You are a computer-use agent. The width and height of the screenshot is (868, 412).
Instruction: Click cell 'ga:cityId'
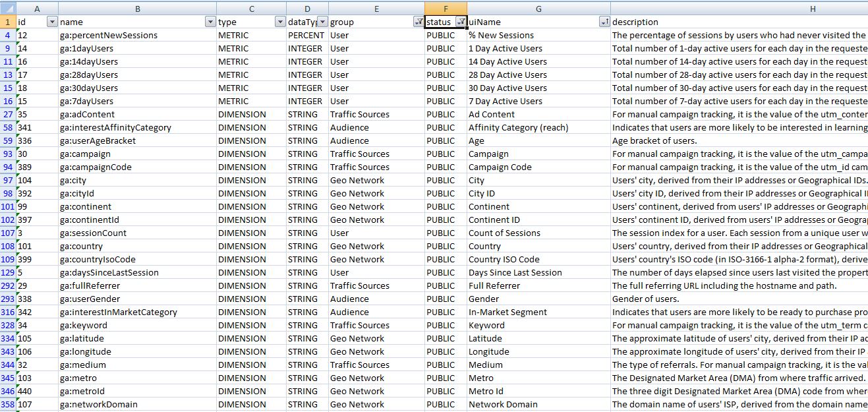click(137, 193)
